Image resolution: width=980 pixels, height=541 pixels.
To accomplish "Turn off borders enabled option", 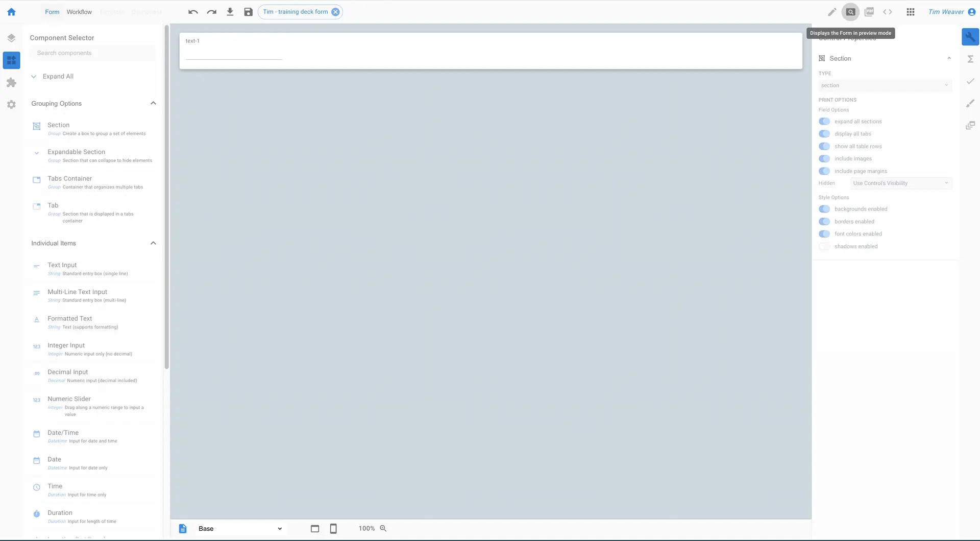I will 824,221.
